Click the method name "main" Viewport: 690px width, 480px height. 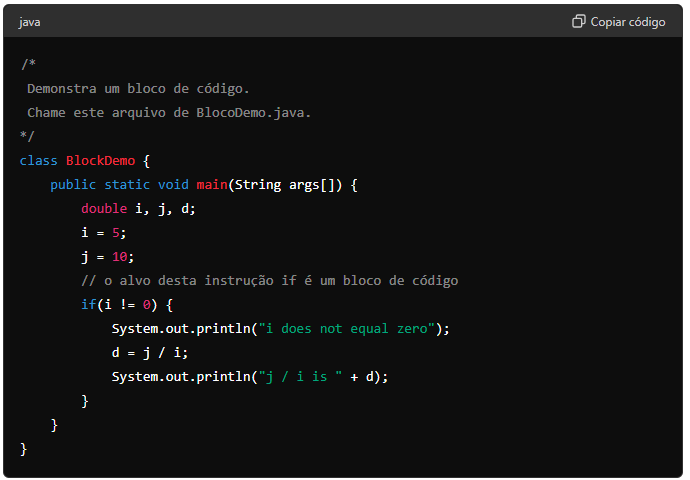point(212,184)
